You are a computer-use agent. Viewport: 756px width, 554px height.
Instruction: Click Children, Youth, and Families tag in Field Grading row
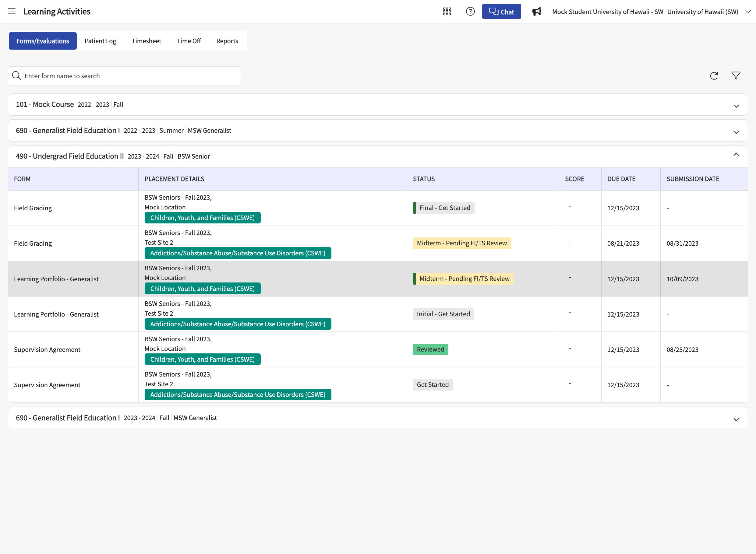pos(202,218)
